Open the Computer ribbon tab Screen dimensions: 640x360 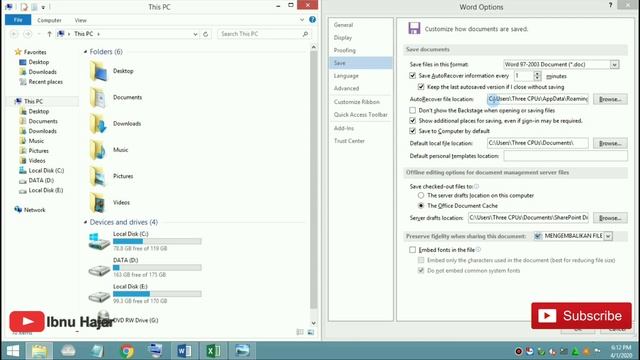coord(49,20)
